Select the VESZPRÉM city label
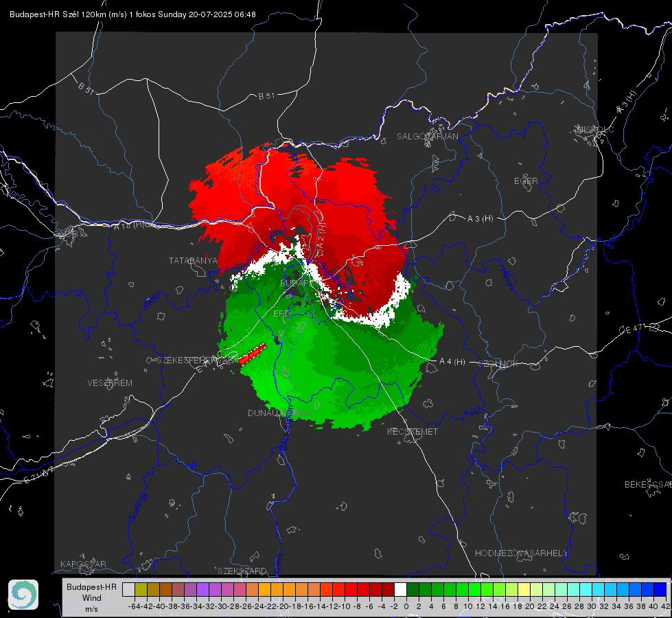 pos(110,383)
